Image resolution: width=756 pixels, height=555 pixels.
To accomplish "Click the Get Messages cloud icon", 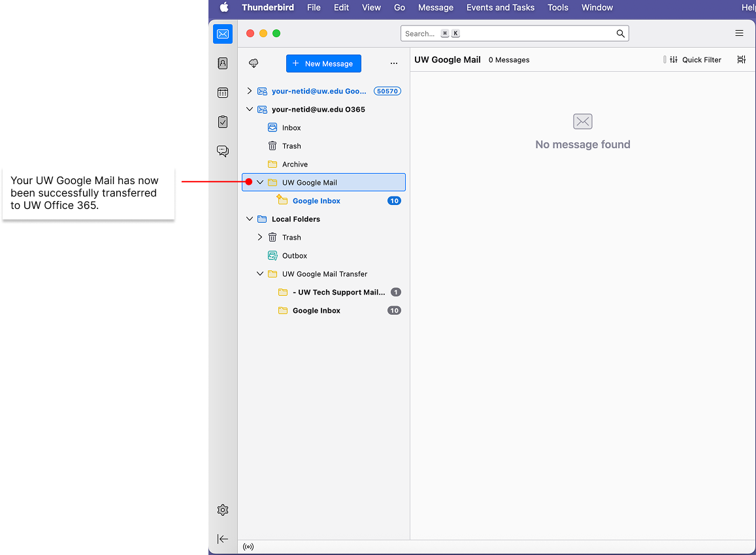I will [x=254, y=63].
